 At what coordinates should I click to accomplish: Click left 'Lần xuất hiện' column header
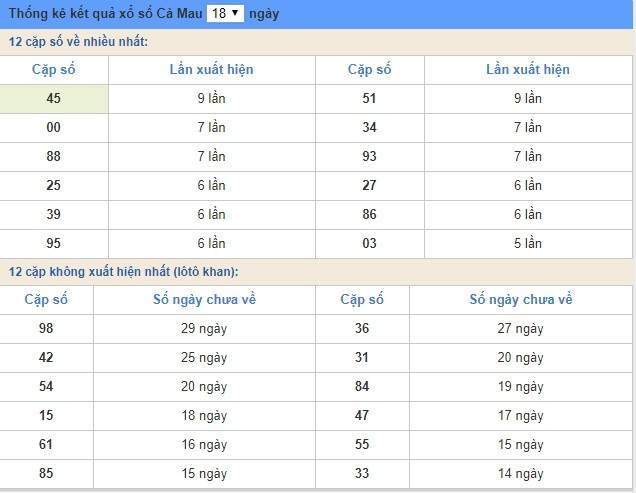(211, 69)
